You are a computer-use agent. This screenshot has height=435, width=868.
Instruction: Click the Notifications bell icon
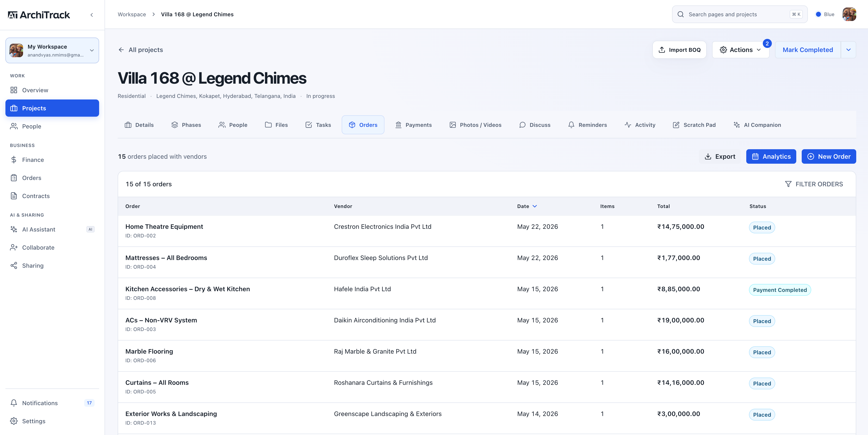(x=14, y=403)
